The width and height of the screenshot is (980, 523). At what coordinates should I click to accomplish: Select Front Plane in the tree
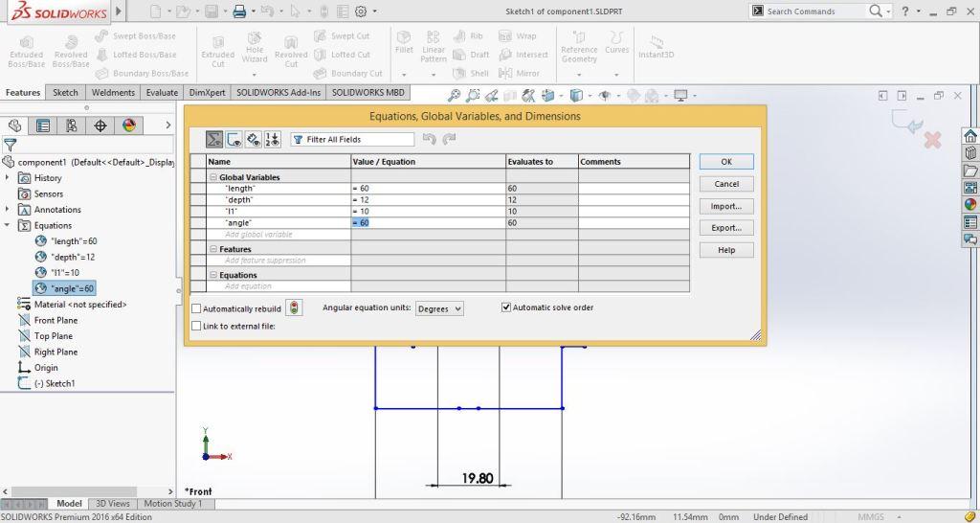56,320
